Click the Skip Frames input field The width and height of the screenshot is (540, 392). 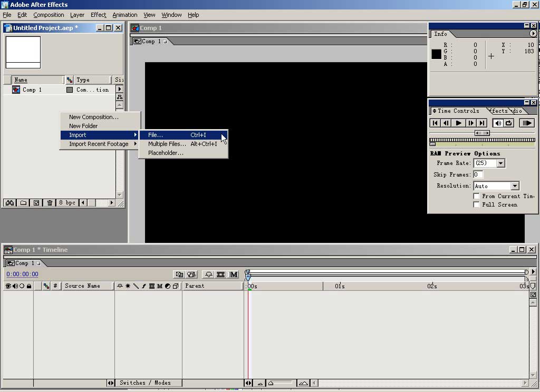coord(478,174)
